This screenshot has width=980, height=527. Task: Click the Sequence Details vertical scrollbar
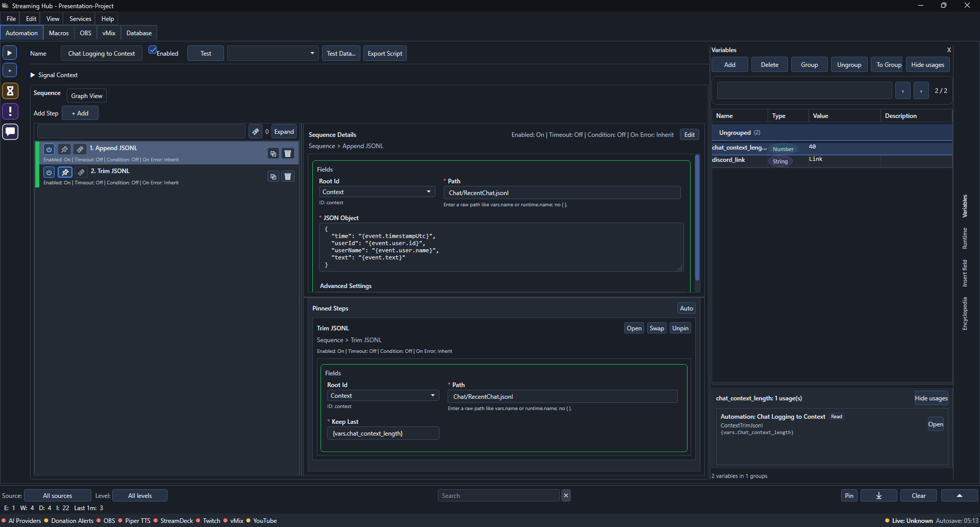(697, 218)
